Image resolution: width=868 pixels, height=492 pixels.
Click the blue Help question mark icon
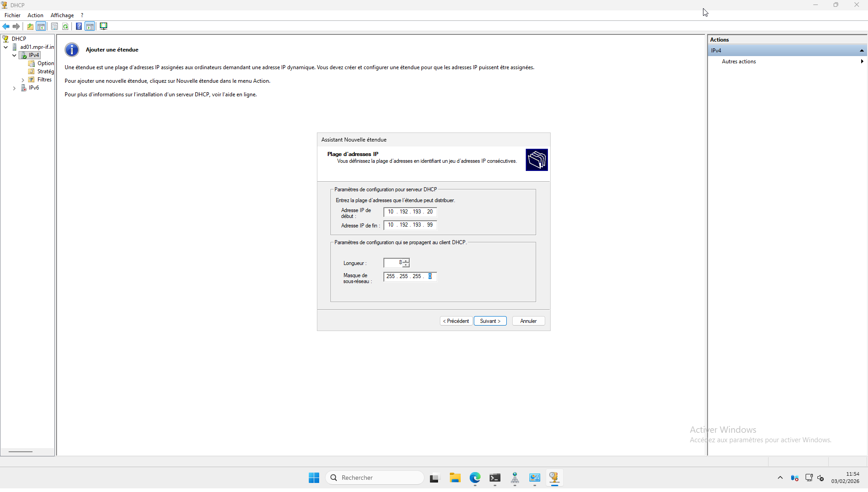click(x=79, y=26)
